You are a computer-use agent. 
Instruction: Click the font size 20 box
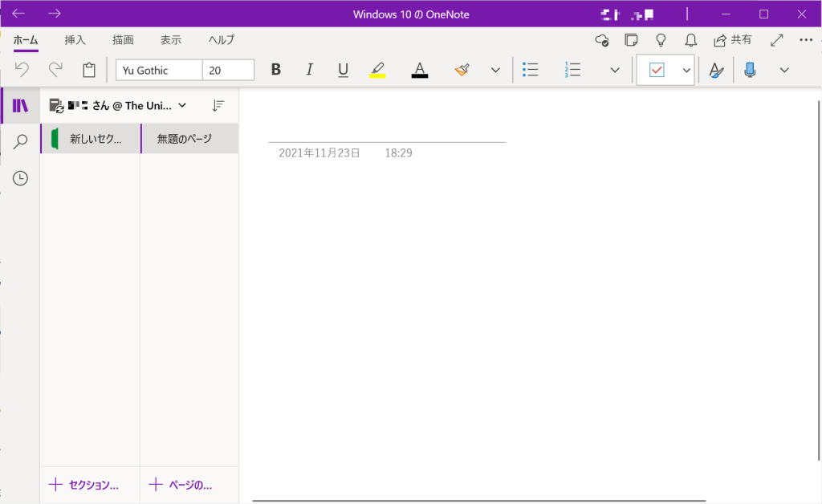[x=228, y=70]
